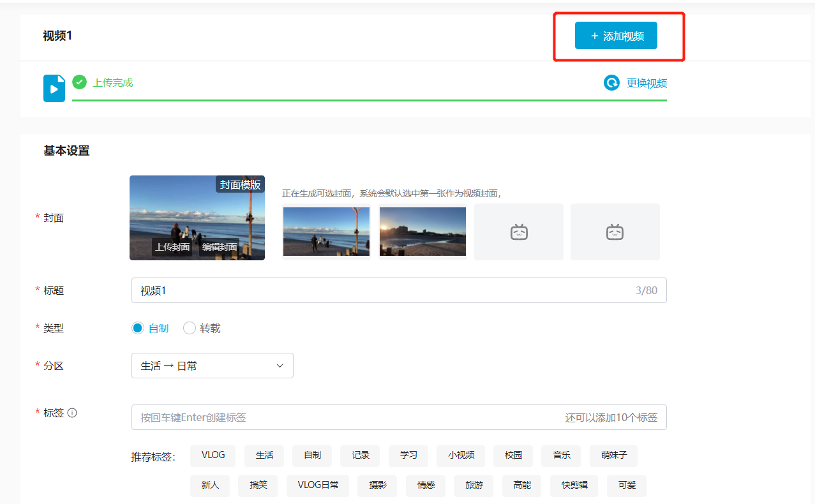815x504 pixels.
Task: Select the 自制 radio button
Action: tap(137, 328)
